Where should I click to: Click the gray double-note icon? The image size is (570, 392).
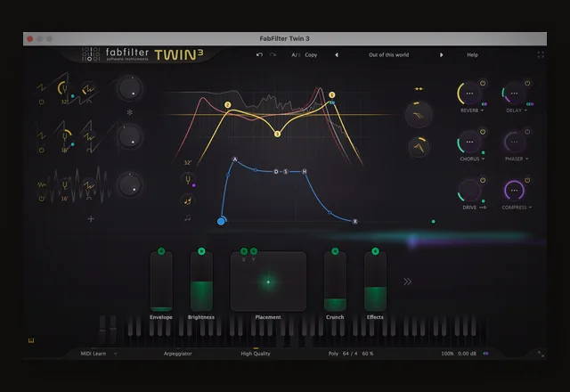(188, 217)
